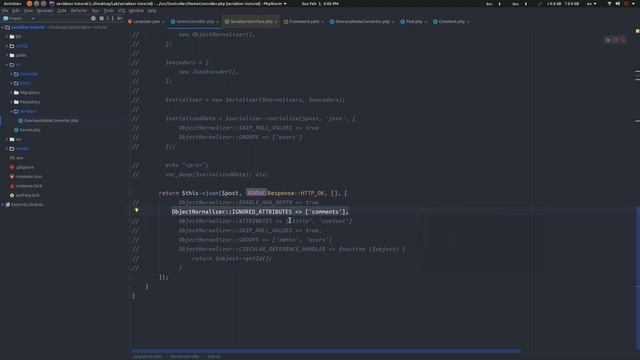The image size is (640, 360).
Task: Open the keyboard language dropdown in top bar
Action: tap(591, 4)
